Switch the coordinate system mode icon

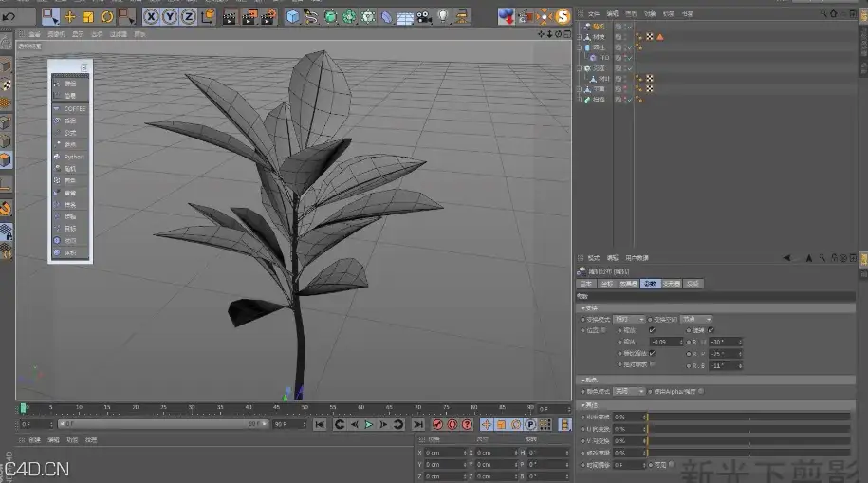click(208, 17)
